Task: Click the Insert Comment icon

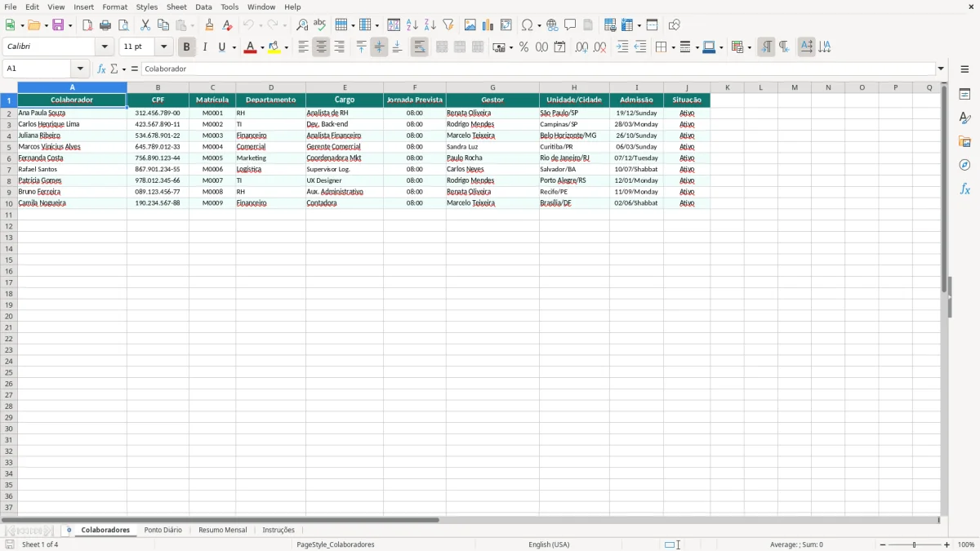Action: click(570, 25)
